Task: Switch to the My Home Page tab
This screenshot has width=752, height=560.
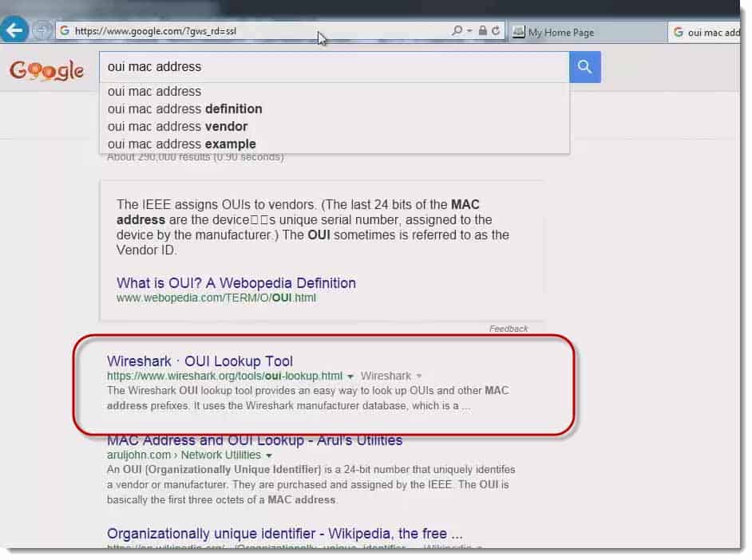Action: pos(587,32)
